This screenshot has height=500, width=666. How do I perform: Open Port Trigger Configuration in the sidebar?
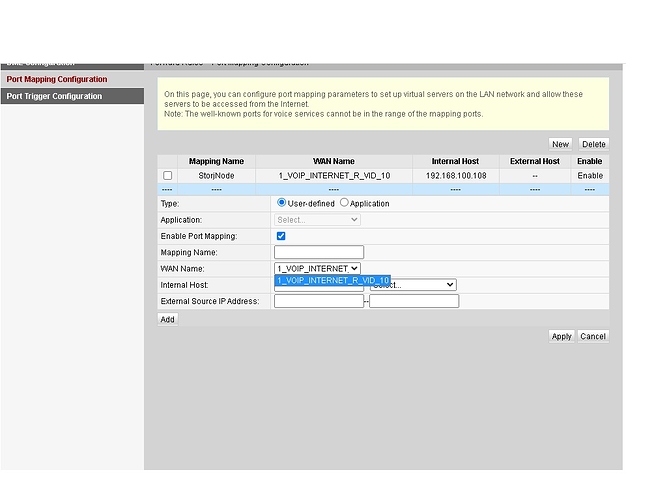coord(54,96)
